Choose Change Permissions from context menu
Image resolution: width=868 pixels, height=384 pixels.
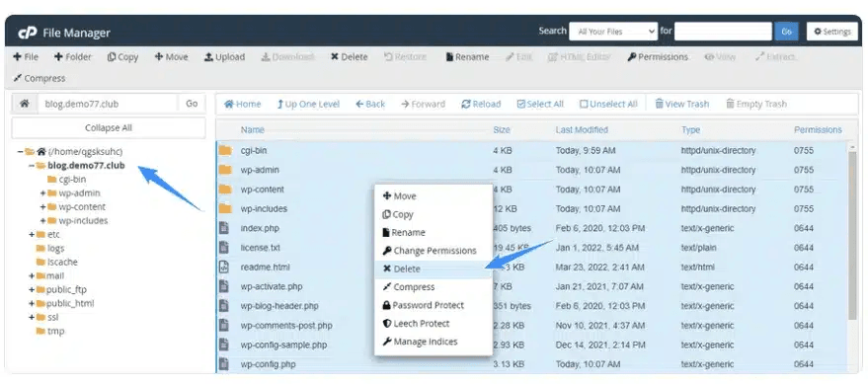[x=434, y=251]
